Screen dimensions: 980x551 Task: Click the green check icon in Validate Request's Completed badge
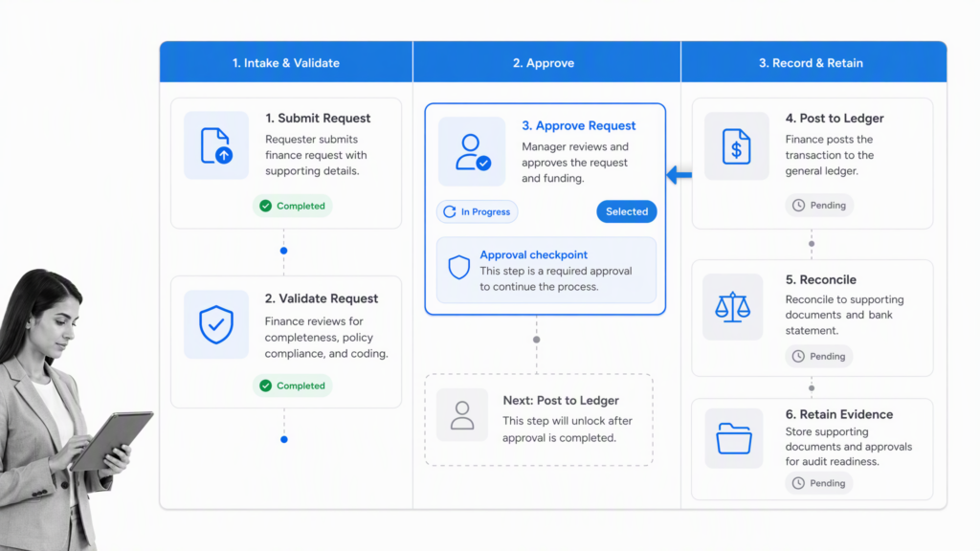266,386
